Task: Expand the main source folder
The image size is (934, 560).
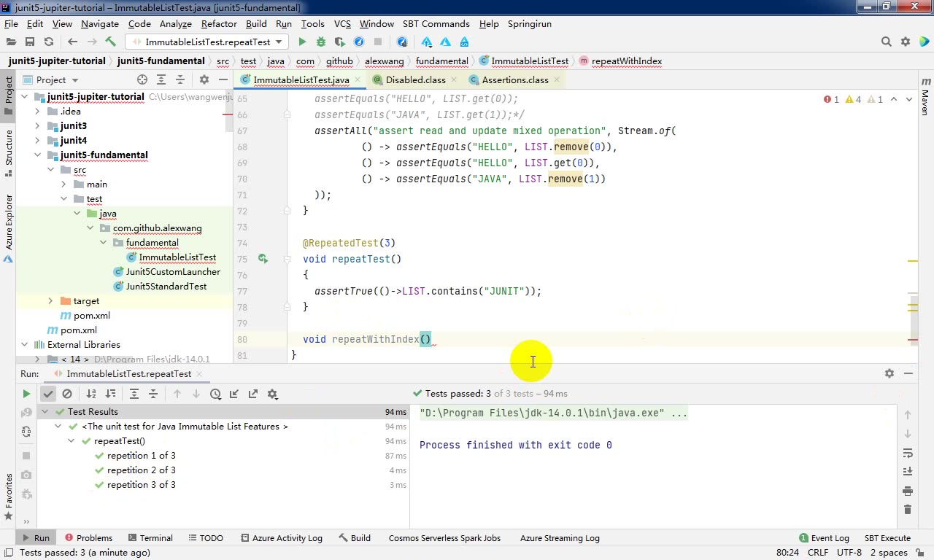Action: click(63, 184)
